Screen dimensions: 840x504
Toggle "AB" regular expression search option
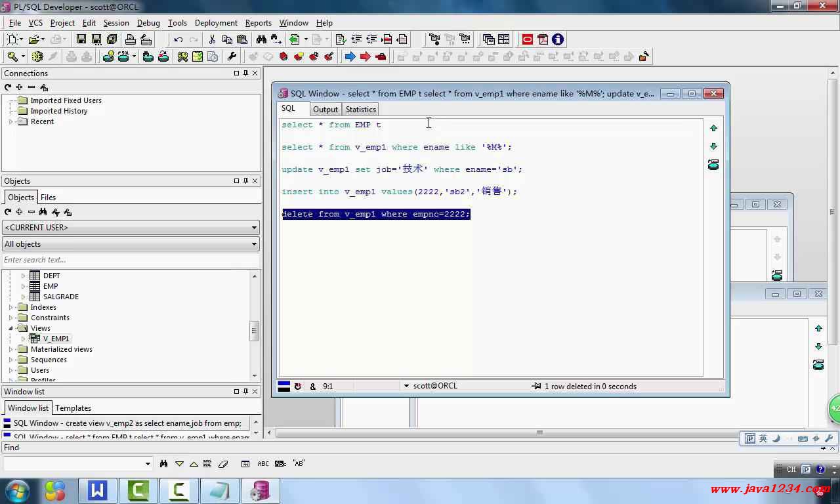coord(299,463)
